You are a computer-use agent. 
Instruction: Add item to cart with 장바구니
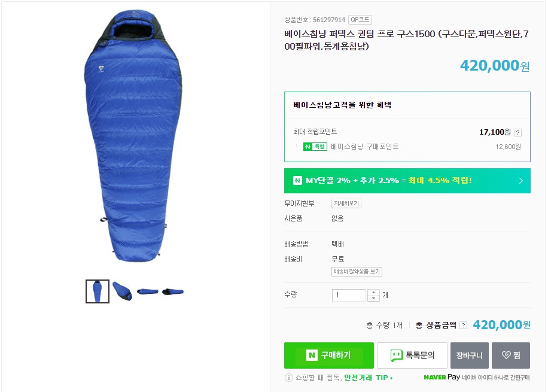click(x=470, y=354)
